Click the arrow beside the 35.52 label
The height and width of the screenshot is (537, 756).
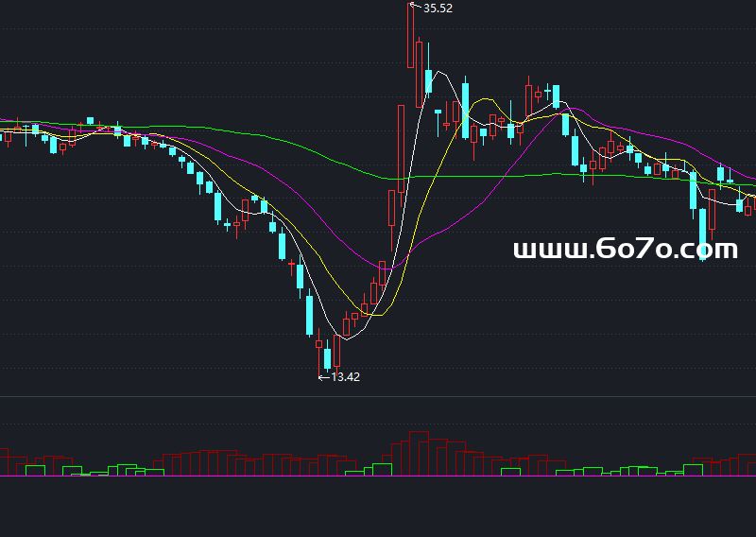[417, 8]
